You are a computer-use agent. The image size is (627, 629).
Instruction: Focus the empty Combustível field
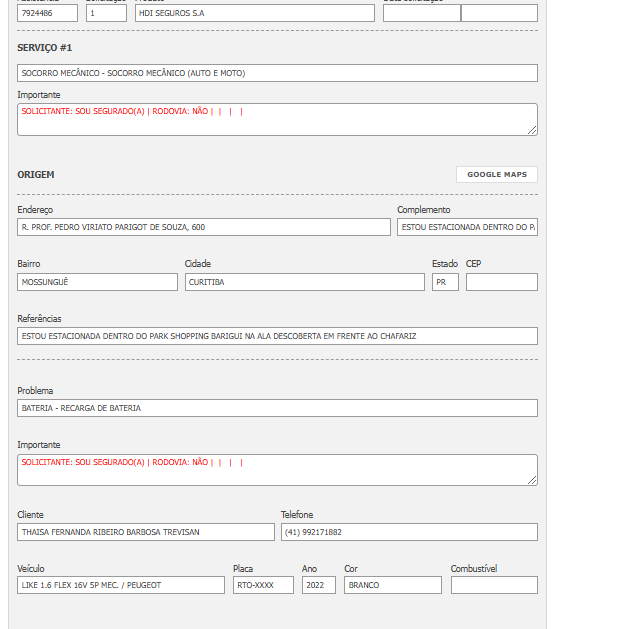(493, 585)
